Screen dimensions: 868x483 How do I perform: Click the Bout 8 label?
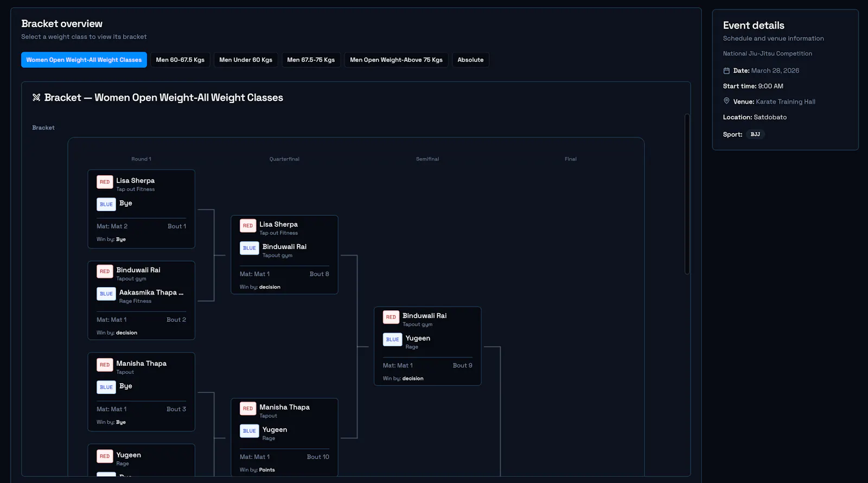click(320, 274)
